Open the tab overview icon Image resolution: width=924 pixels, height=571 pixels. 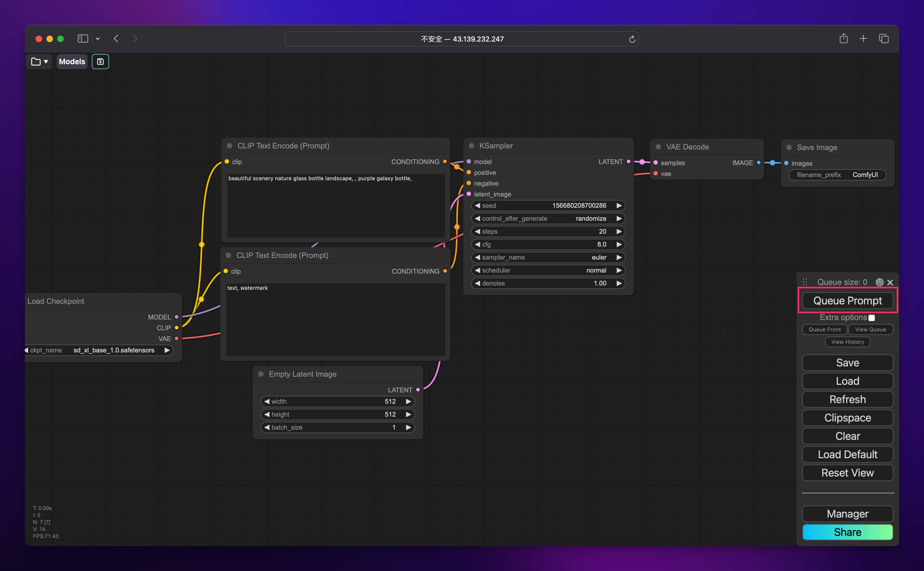pyautogui.click(x=883, y=39)
